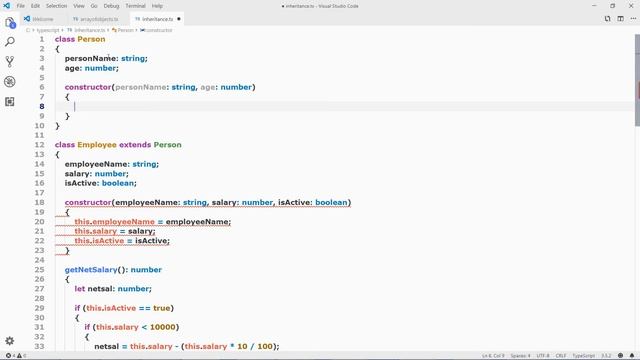
Task: Open the feedback smiley in status bar
Action: [x=620, y=356]
